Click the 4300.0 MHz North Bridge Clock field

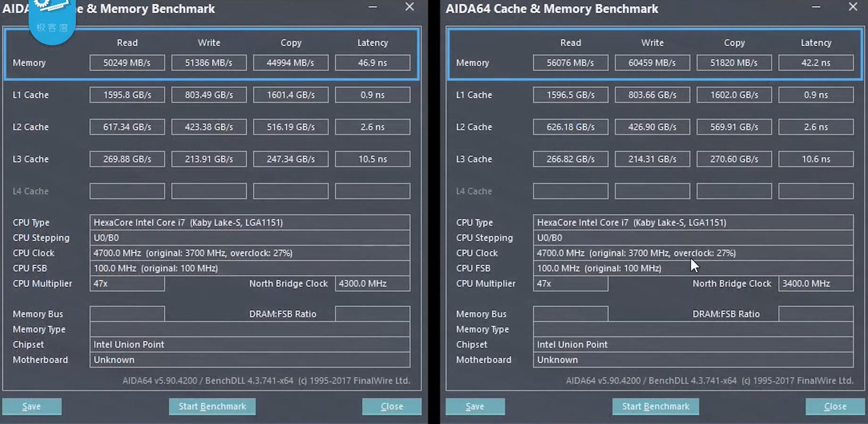372,283
